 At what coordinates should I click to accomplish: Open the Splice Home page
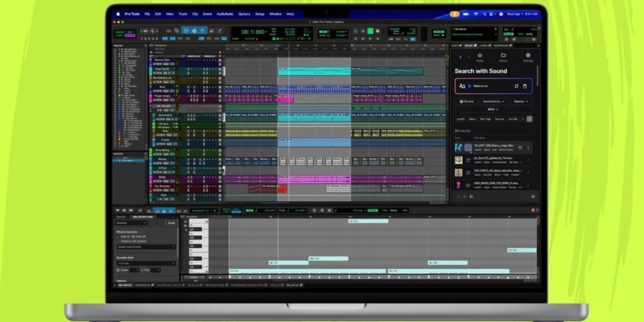480,56
